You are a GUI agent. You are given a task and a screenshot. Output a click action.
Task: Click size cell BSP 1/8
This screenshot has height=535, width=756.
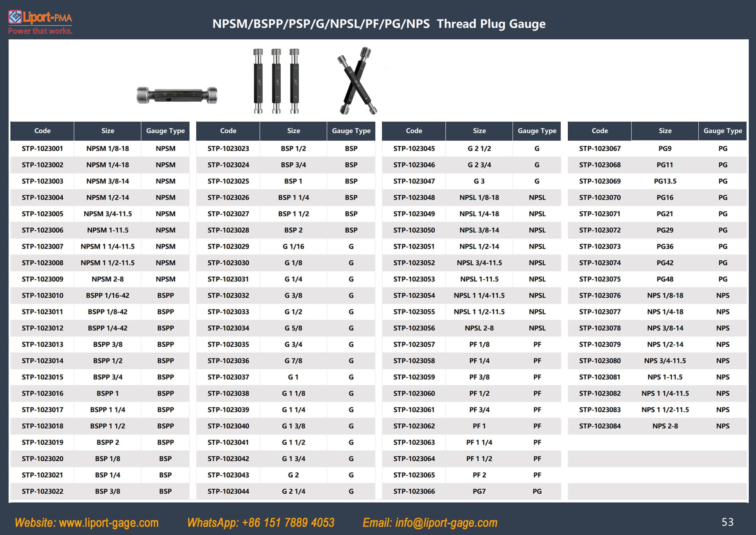[x=108, y=458]
